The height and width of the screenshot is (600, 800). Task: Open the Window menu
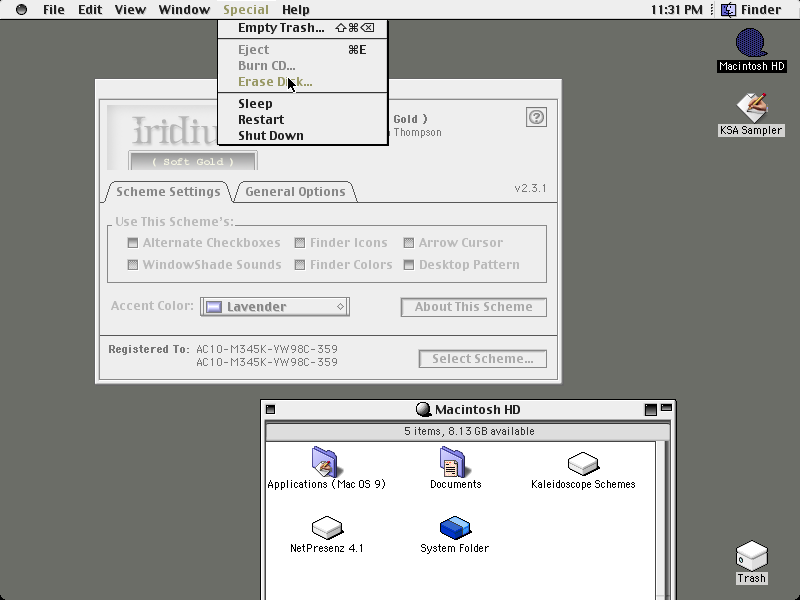point(184,10)
